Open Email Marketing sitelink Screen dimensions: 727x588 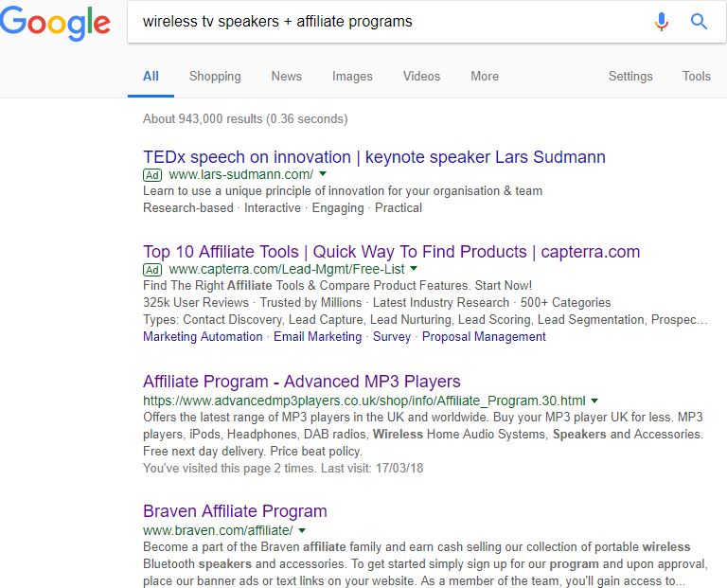318,337
